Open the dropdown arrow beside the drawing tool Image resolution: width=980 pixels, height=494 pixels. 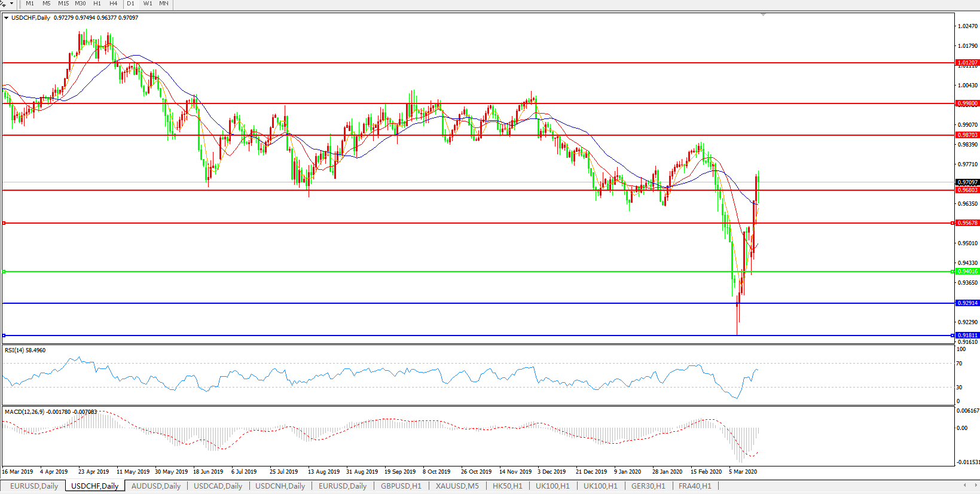11,4
